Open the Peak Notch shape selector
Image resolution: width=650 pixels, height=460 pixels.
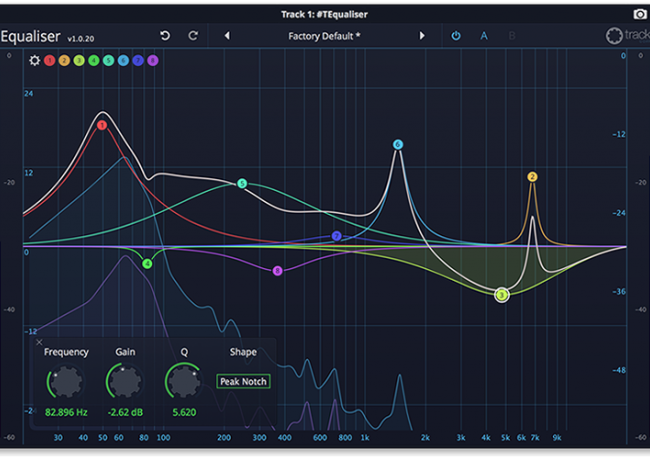243,381
